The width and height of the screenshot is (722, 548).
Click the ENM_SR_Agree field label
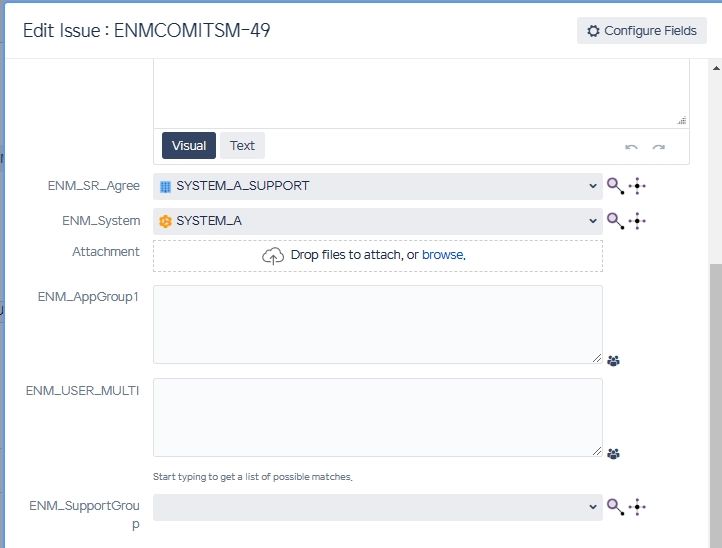click(x=93, y=186)
